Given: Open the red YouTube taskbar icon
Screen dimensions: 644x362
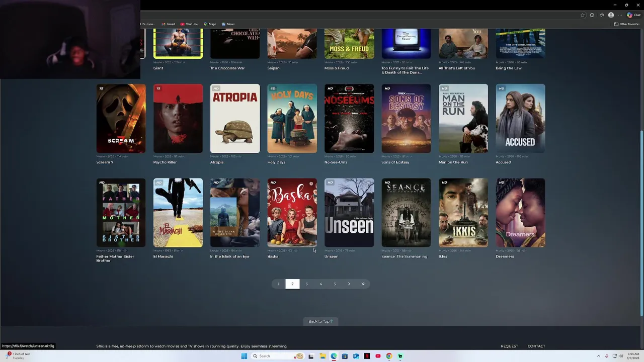Looking at the screenshot, I should (x=378, y=356).
